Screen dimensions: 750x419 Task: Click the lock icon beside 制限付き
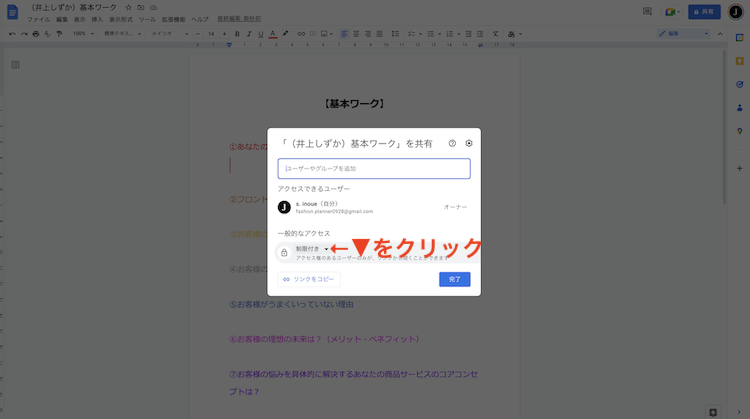pos(284,253)
